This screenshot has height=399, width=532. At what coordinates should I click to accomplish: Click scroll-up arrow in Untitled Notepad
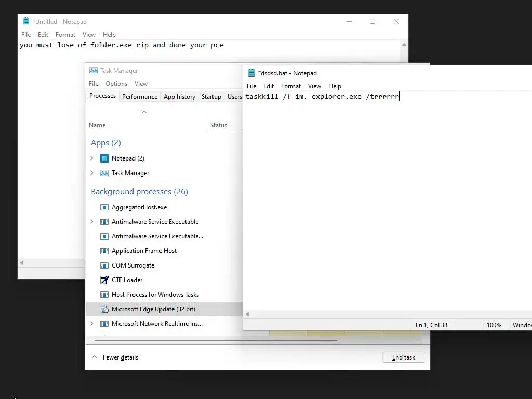click(x=404, y=45)
